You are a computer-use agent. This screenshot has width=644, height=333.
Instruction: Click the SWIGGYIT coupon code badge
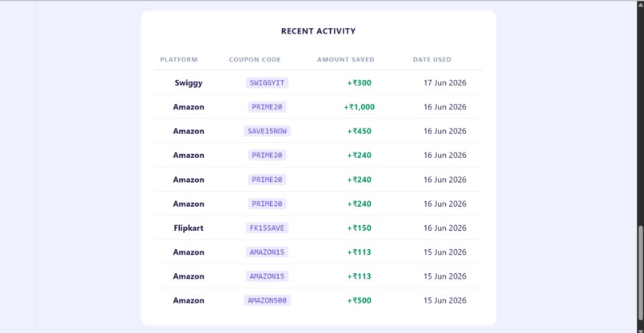(x=267, y=83)
